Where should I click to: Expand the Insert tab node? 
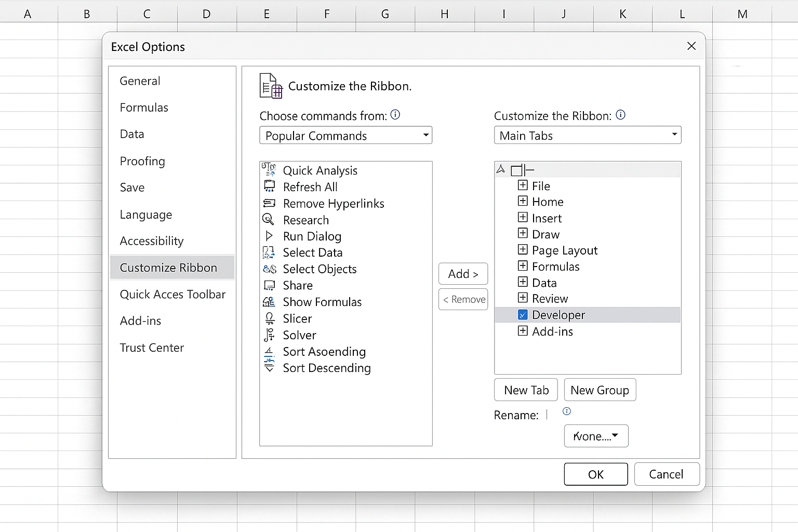pos(523,217)
